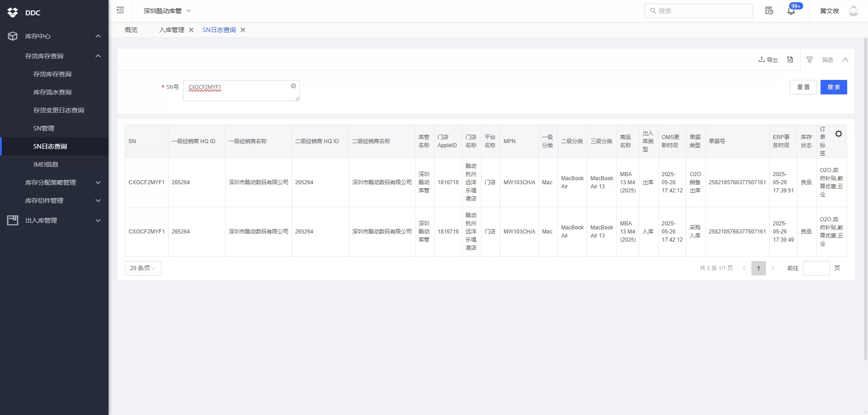Collapse the sidebar with the hamburger icon
The width and height of the screenshot is (868, 415).
click(x=120, y=10)
